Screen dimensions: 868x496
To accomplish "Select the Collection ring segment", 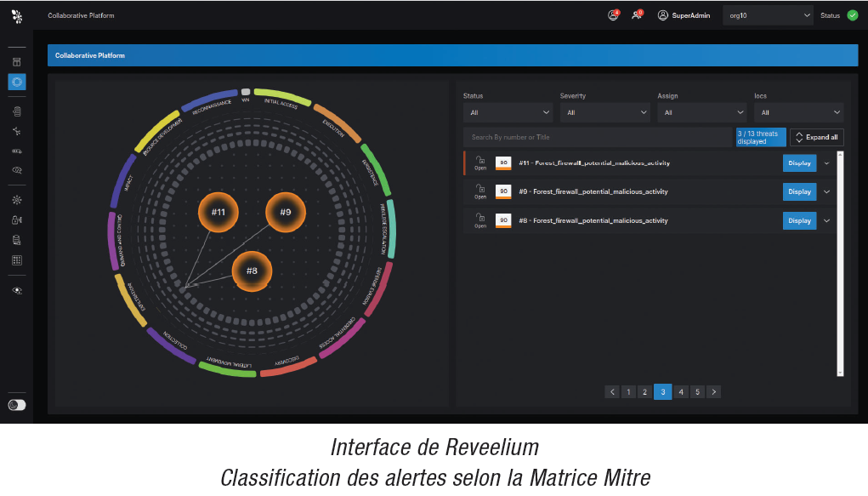I will [x=173, y=345].
